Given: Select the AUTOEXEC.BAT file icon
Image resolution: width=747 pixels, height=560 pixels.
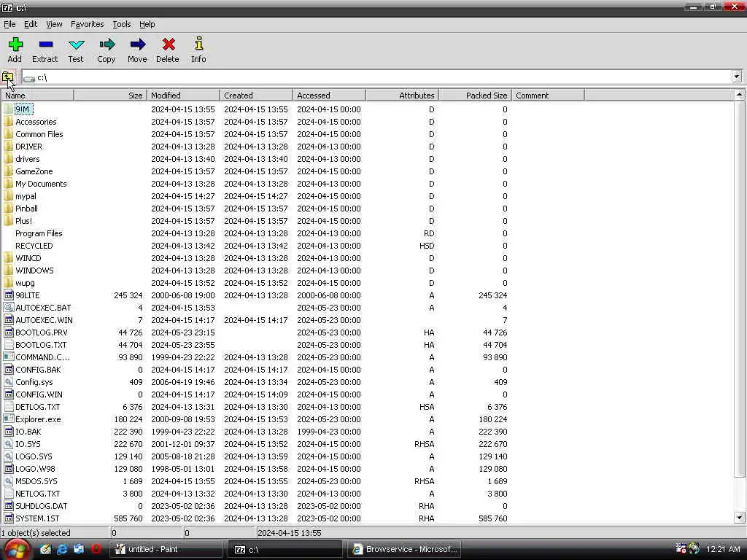Looking at the screenshot, I should tap(8, 308).
